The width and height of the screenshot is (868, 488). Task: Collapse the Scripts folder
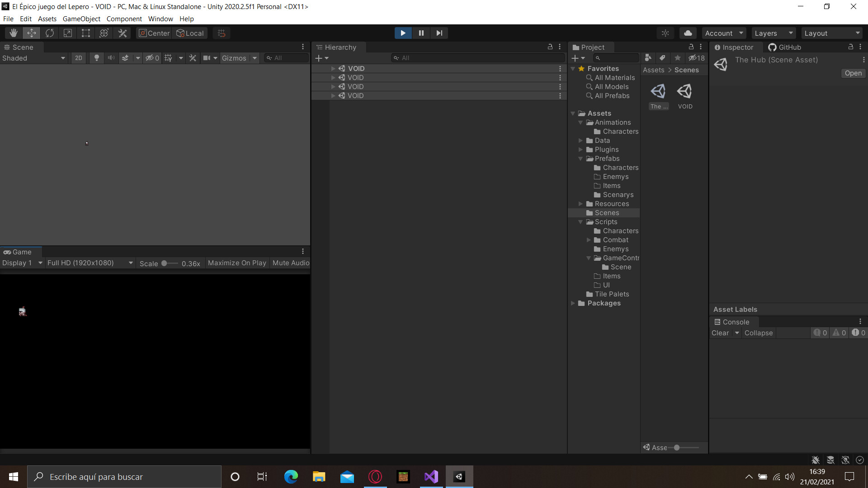(x=581, y=222)
